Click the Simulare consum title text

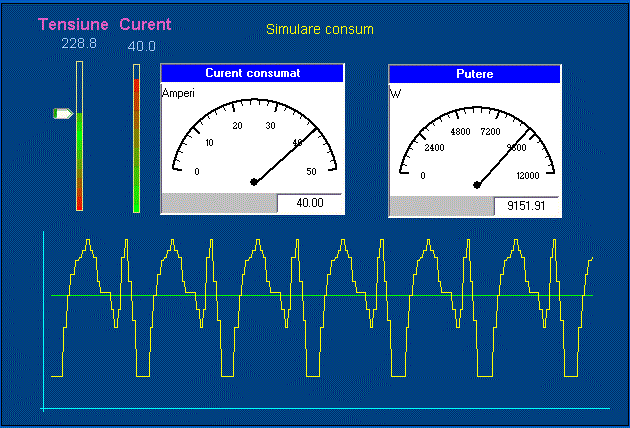click(x=319, y=29)
